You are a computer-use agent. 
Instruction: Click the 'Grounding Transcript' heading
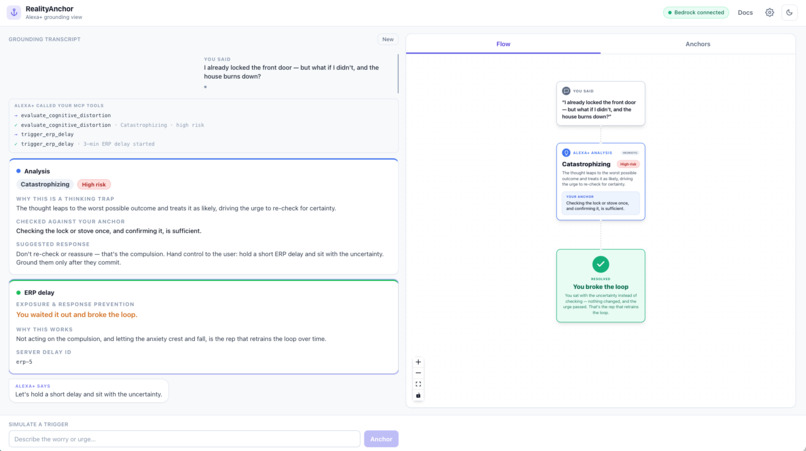(45, 39)
